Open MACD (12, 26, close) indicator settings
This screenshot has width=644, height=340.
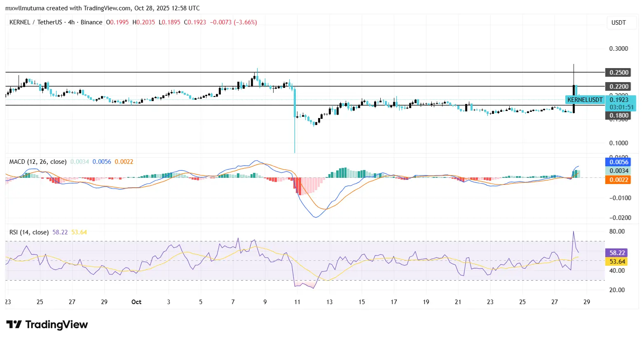(38, 161)
